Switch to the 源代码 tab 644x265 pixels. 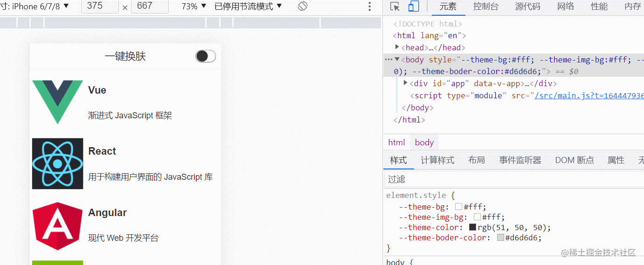(x=527, y=7)
